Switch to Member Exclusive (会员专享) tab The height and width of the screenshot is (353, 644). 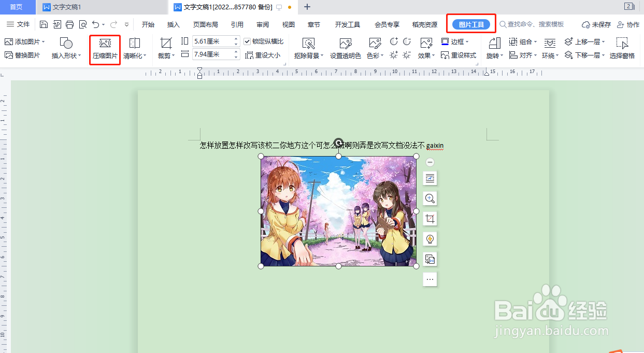[387, 24]
